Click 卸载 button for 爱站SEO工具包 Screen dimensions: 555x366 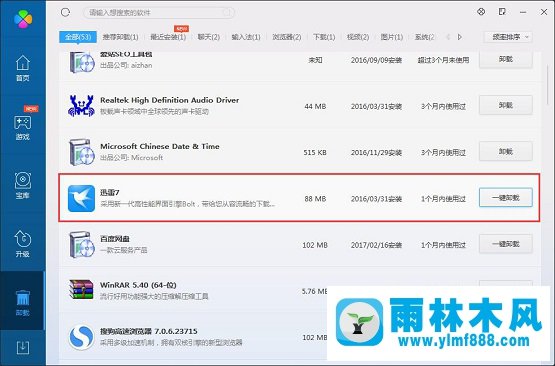505,59
